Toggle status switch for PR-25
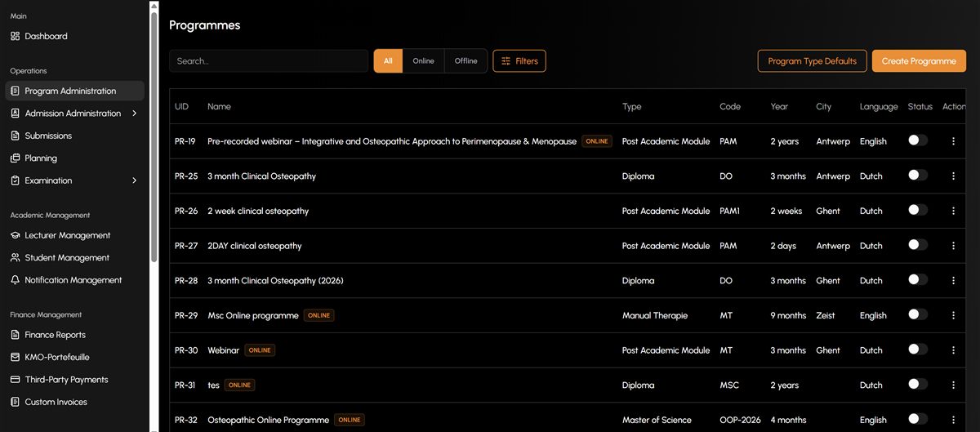Viewport: 980px width, 432px height. (918, 176)
